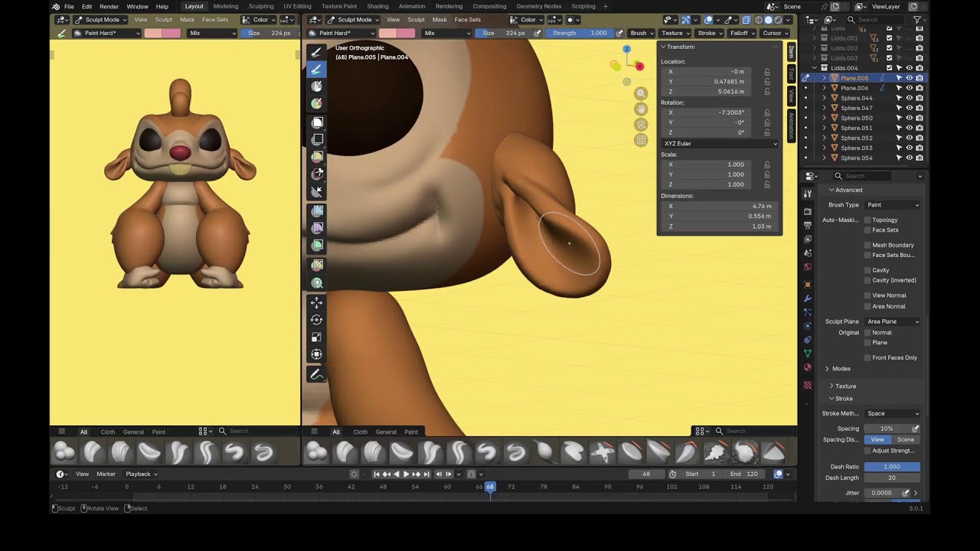Filter right asset shelf by Cloth

point(360,432)
